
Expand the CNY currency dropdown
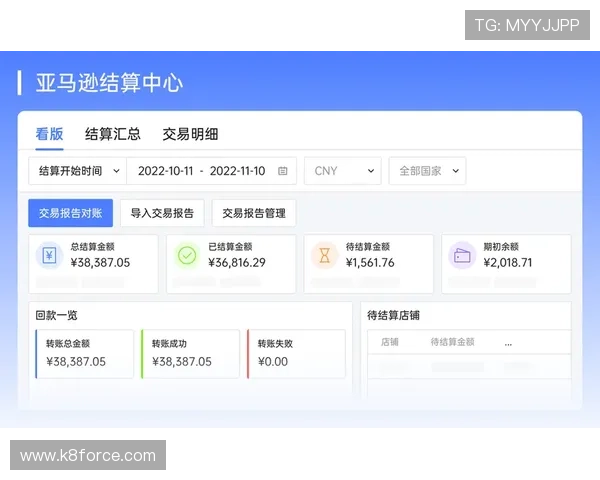[x=343, y=171]
